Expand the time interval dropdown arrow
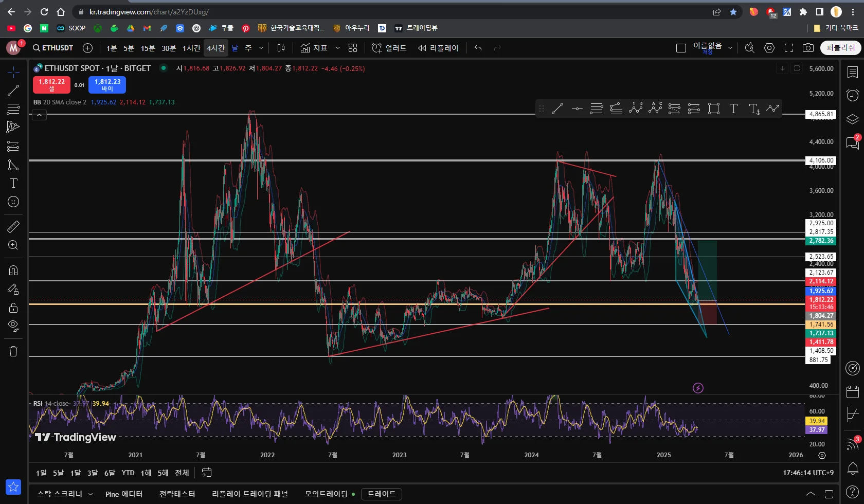This screenshot has width=864, height=504. [261, 48]
